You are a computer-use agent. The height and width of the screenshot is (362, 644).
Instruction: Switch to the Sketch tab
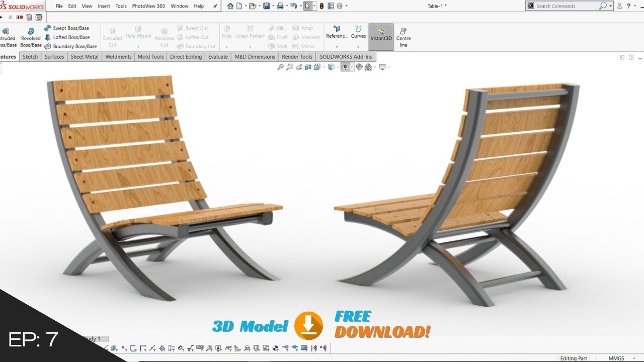tap(30, 57)
